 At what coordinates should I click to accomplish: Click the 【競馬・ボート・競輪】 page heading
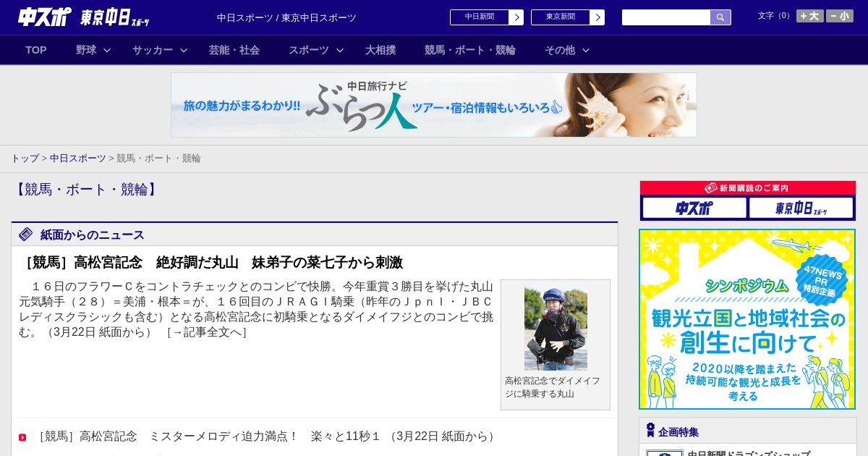(87, 190)
